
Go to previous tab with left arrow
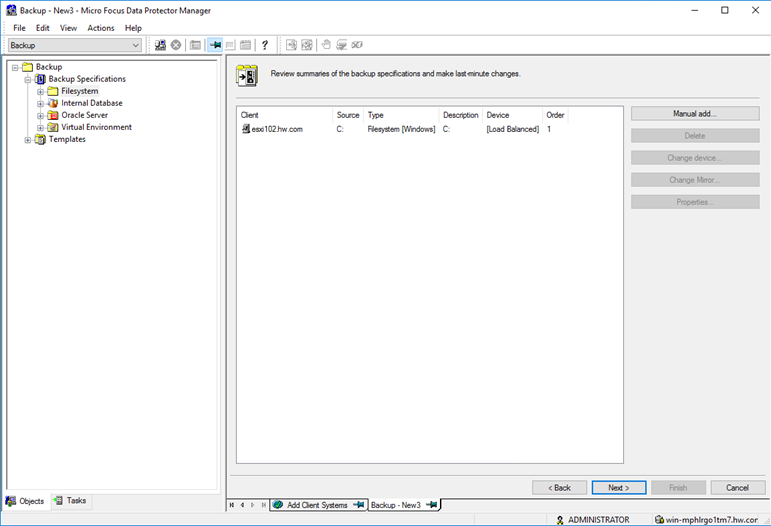tap(242, 505)
